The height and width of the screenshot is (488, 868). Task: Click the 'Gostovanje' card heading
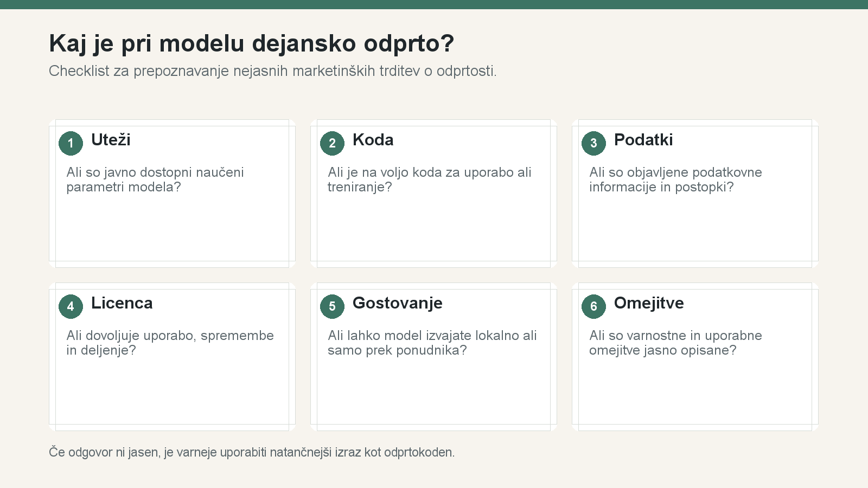(398, 303)
